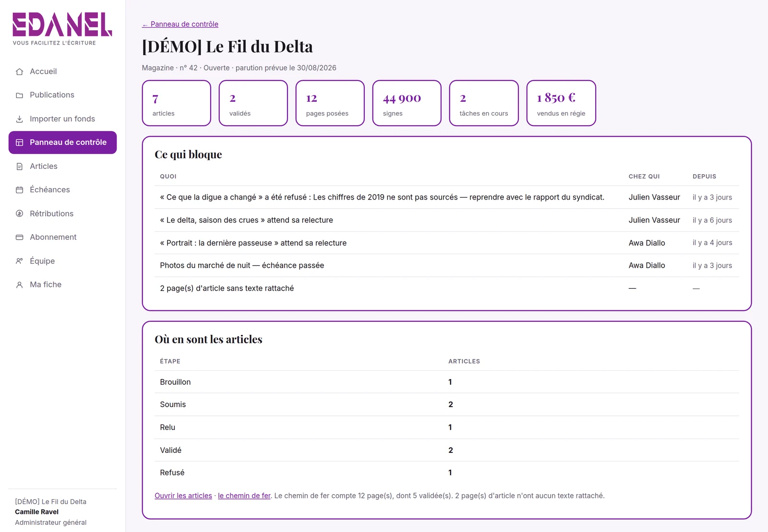Click the 44 900 signes card
Screen dimensions: 768x532
pyautogui.click(x=407, y=103)
